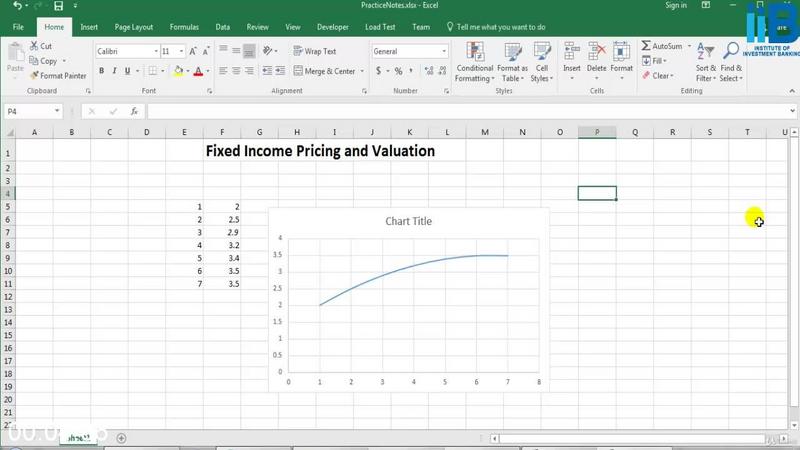This screenshot has height=450, width=800.
Task: Switch to the Insert tab
Action: [x=89, y=27]
